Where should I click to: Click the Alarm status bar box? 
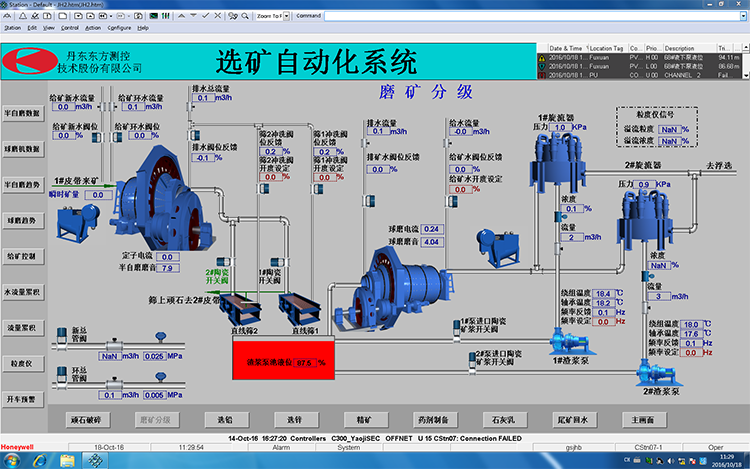pos(281,447)
